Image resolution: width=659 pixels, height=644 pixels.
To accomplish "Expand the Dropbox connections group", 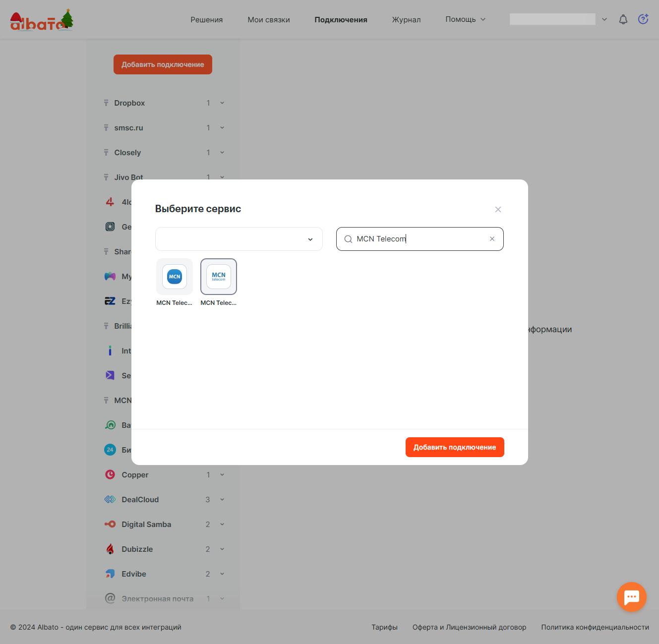I will coord(222,103).
